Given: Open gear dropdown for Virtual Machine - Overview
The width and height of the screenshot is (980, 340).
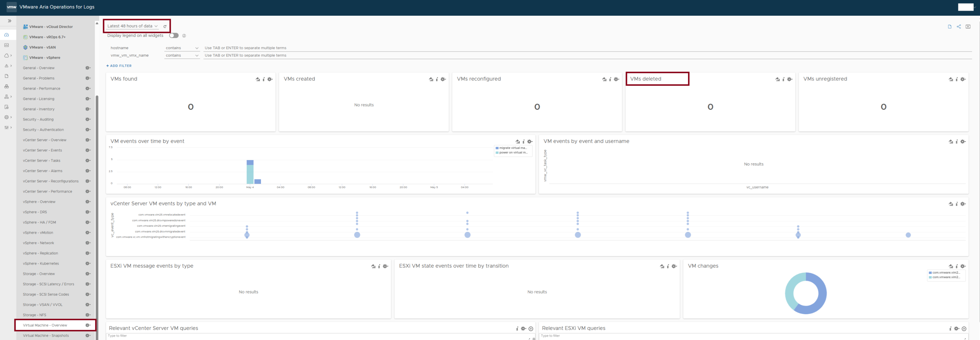Looking at the screenshot, I should (88, 325).
